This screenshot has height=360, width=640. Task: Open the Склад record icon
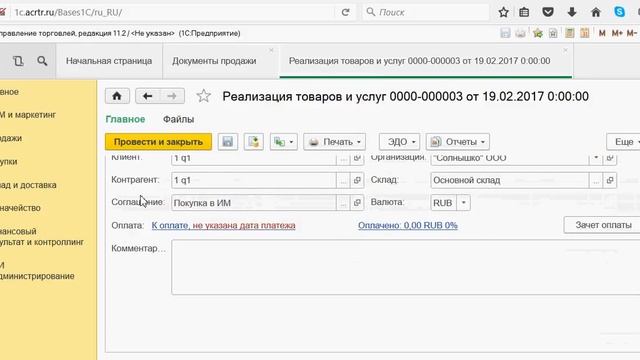[610, 180]
